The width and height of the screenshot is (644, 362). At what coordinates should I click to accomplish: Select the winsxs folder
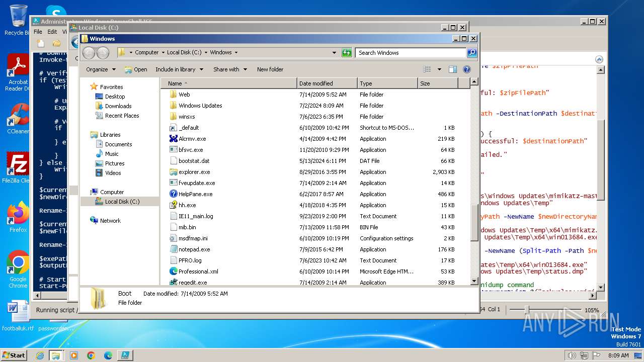click(x=182, y=117)
